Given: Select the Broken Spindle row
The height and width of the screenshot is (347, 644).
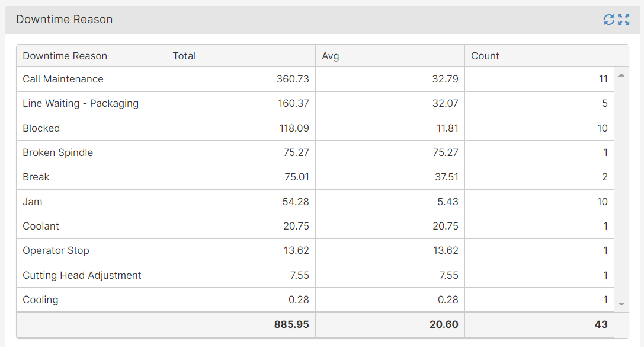Looking at the screenshot, I should 58,152.
